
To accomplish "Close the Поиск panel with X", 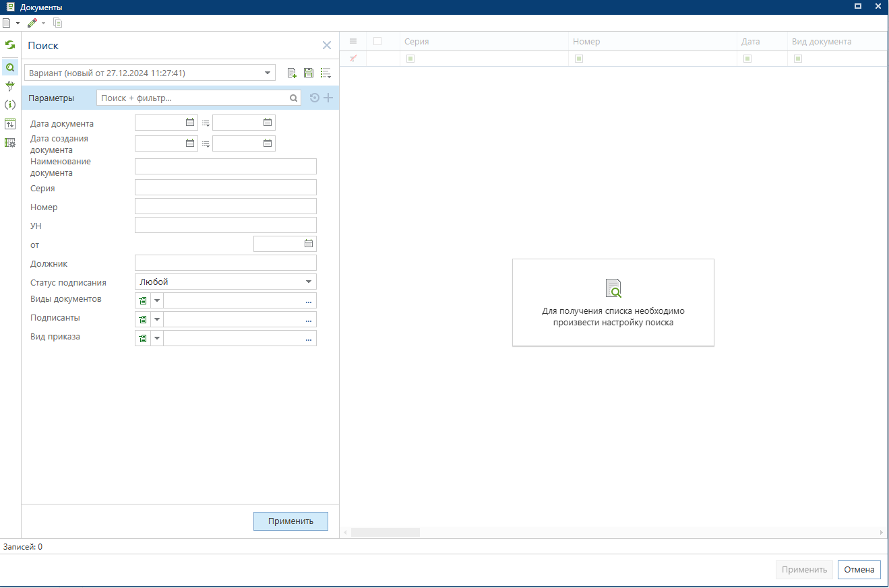I will (x=327, y=45).
